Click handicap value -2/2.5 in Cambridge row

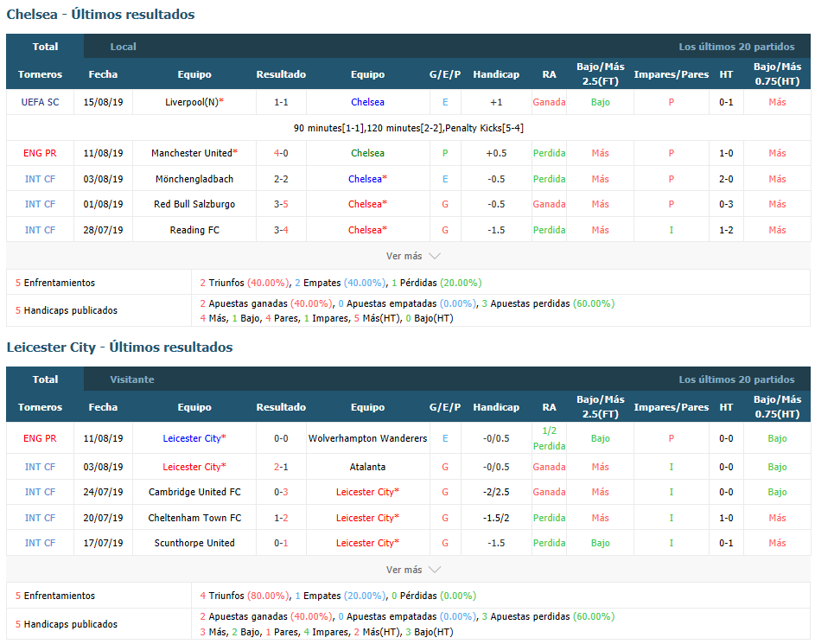[496, 492]
